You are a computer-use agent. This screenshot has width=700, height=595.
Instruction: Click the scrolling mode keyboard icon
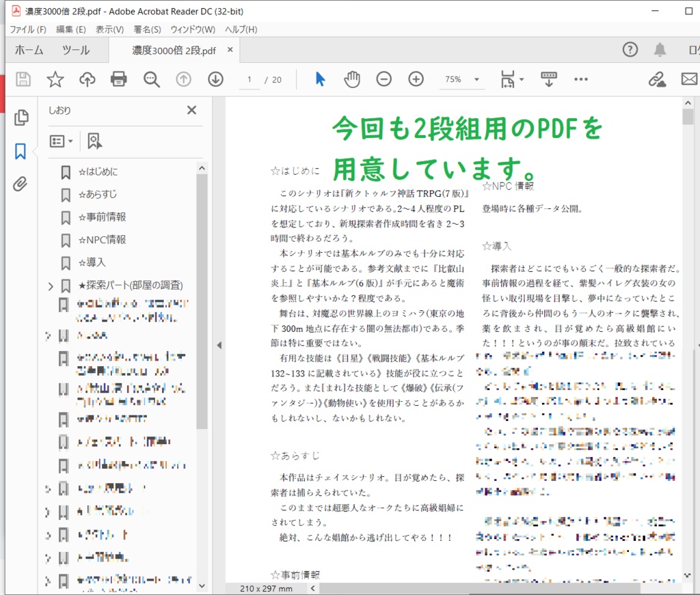[x=549, y=79]
